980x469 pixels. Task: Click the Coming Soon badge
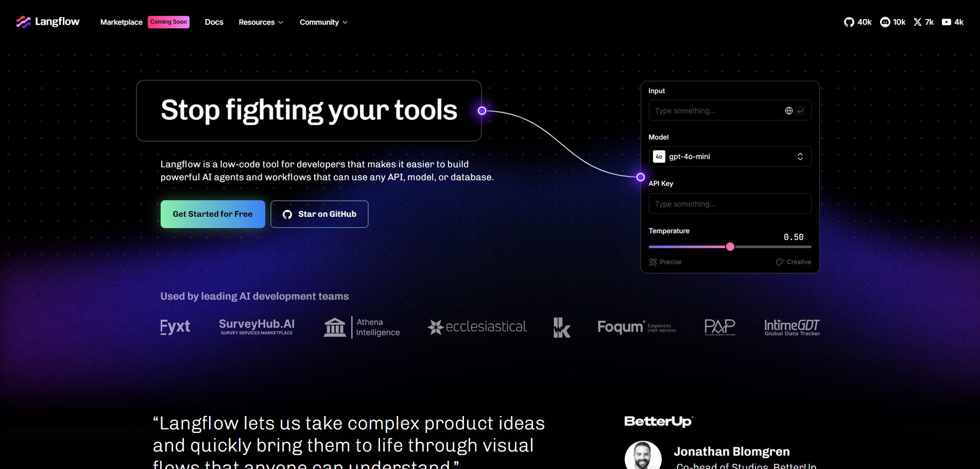169,22
